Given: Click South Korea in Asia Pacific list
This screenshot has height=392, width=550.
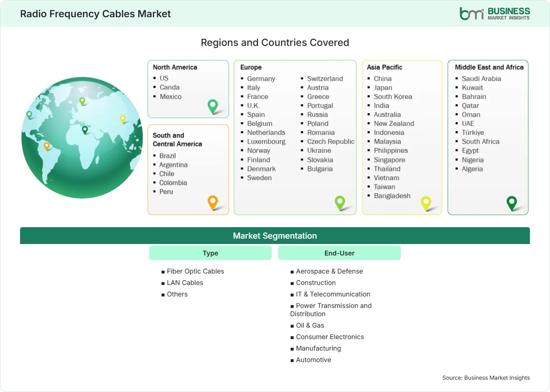Looking at the screenshot, I should [x=393, y=97].
